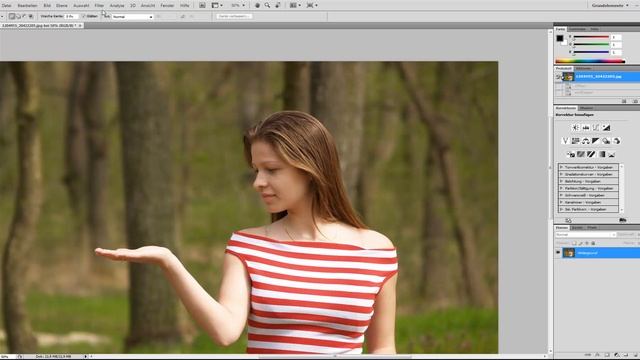Screen dimensions: 640x360
Task: Create a new layer group
Action: pos(626,355)
